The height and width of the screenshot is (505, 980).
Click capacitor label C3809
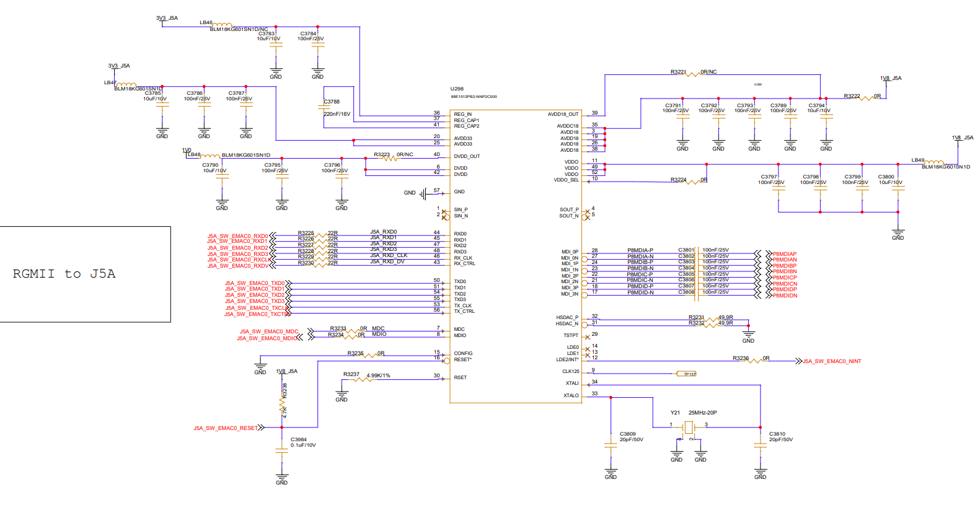[627, 434]
